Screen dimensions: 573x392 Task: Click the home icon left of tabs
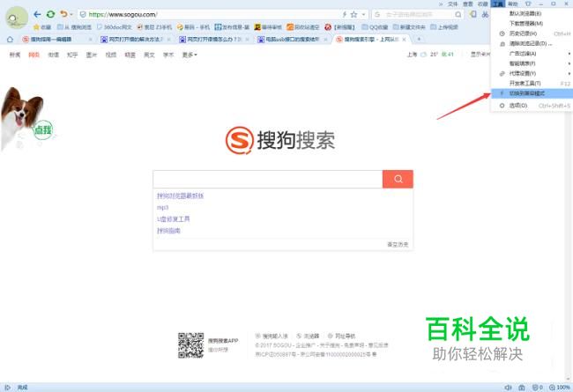pyautogui.click(x=10, y=40)
